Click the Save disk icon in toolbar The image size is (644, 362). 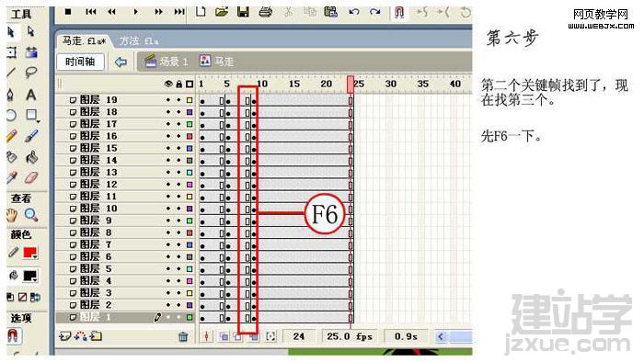click(x=243, y=12)
